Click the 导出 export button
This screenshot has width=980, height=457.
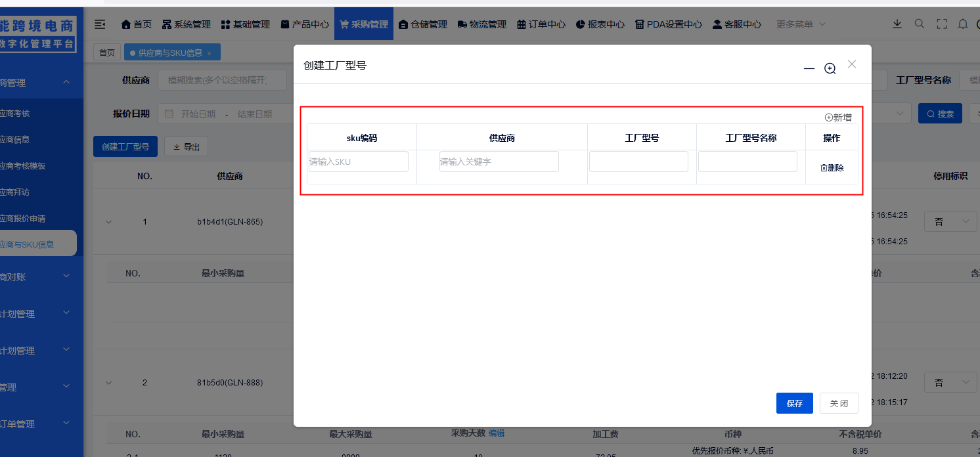[186, 146]
